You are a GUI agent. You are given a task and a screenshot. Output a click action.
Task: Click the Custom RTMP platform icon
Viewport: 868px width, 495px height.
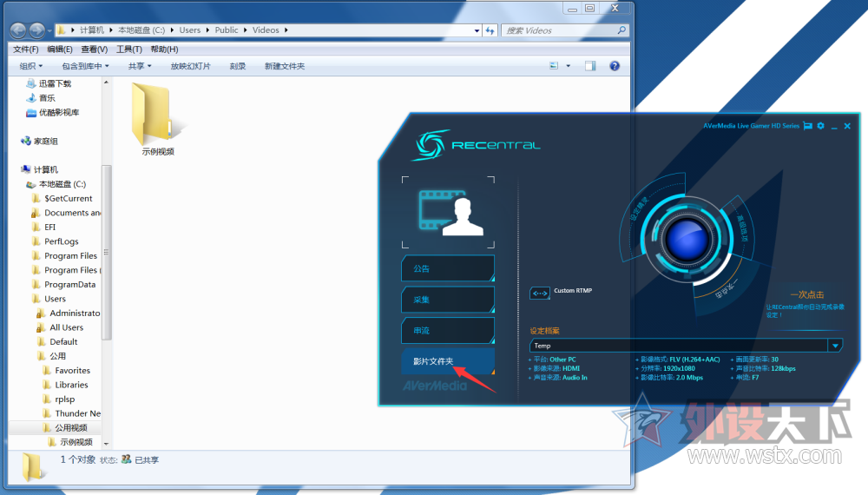click(x=540, y=293)
